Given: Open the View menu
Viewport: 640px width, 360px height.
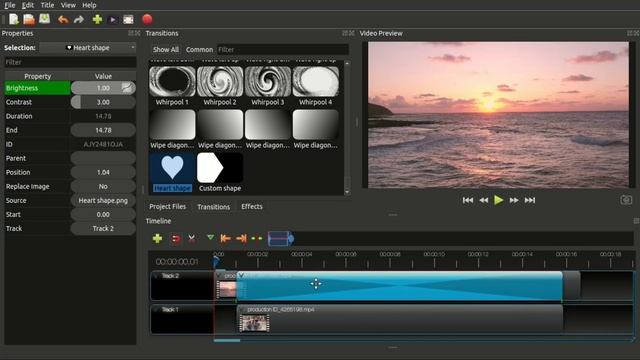Looking at the screenshot, I should coord(68,5).
